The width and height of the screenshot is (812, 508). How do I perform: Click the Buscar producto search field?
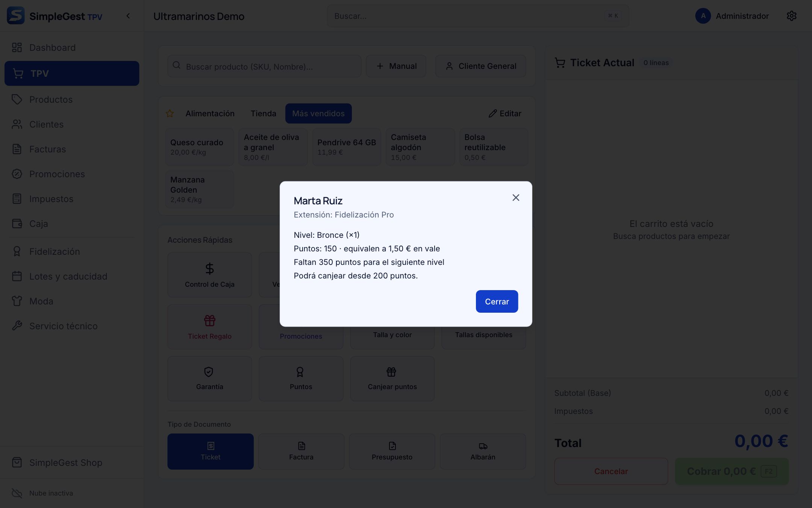264,66
